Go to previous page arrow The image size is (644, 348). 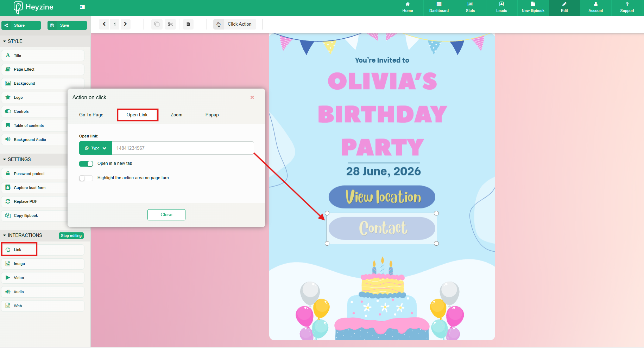[104, 24]
